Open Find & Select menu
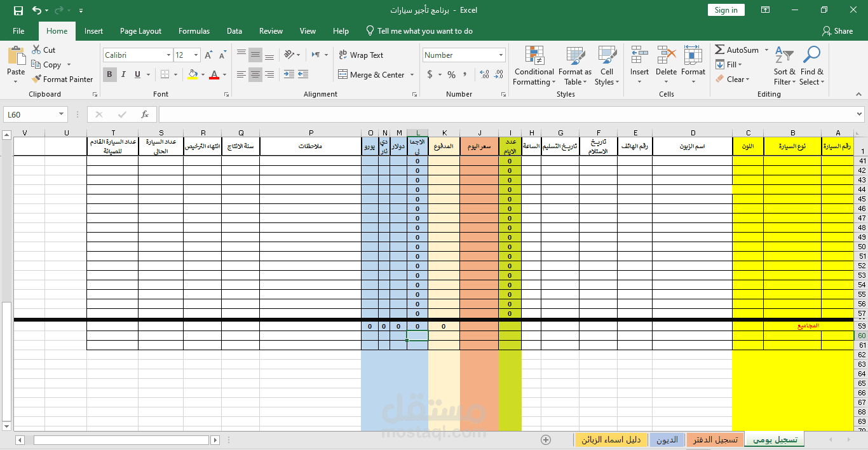This screenshot has height=450, width=868. tap(812, 65)
